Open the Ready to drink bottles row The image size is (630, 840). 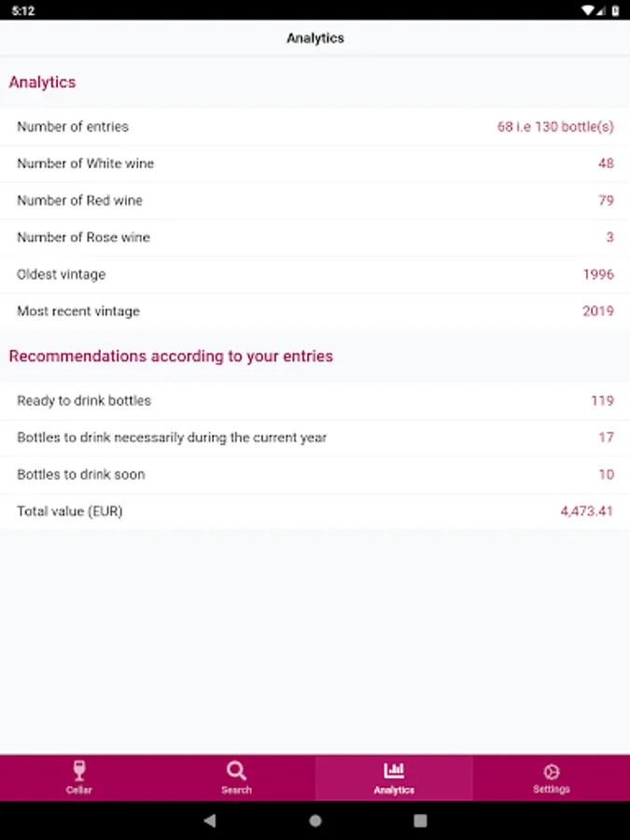(x=315, y=401)
